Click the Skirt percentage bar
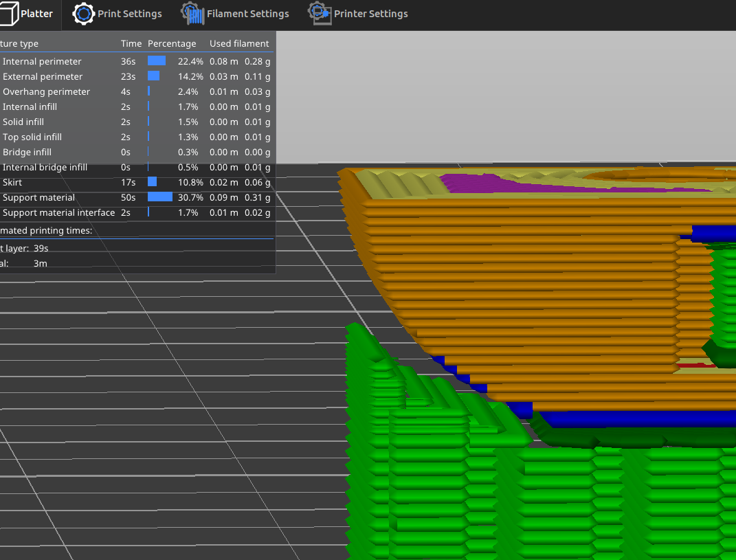 click(152, 182)
